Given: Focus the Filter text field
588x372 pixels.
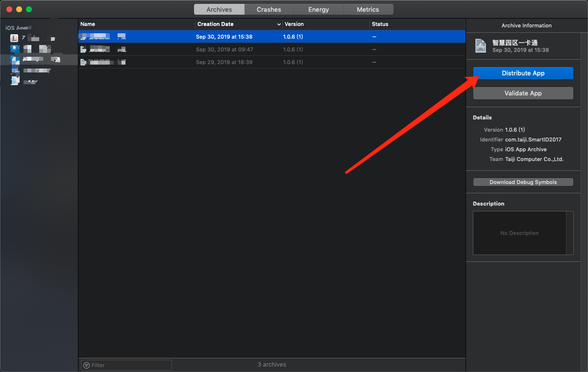Looking at the screenshot, I should (126, 365).
